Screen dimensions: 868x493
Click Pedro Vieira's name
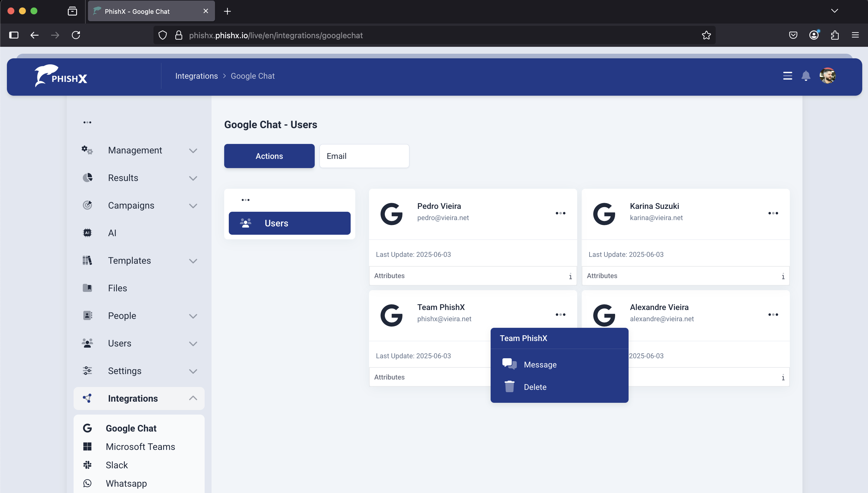(439, 206)
